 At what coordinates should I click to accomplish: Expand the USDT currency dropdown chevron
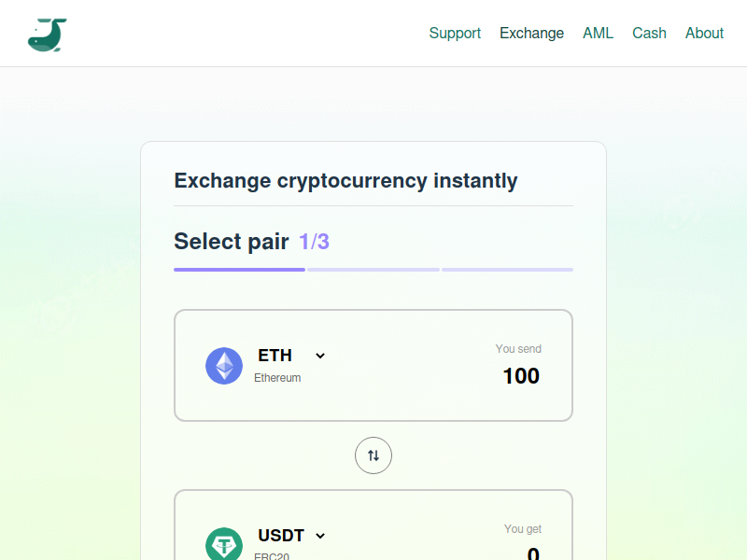320,536
